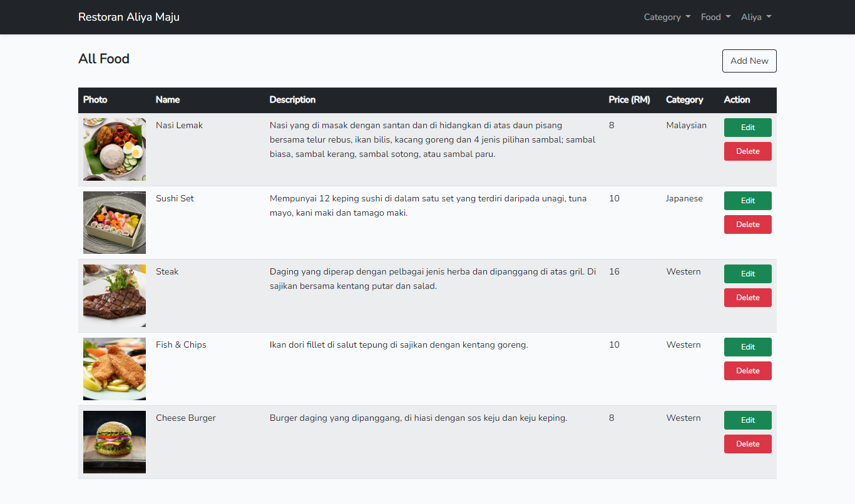Expand the Food dropdown in navbar
The height and width of the screenshot is (504, 855).
pyautogui.click(x=715, y=17)
